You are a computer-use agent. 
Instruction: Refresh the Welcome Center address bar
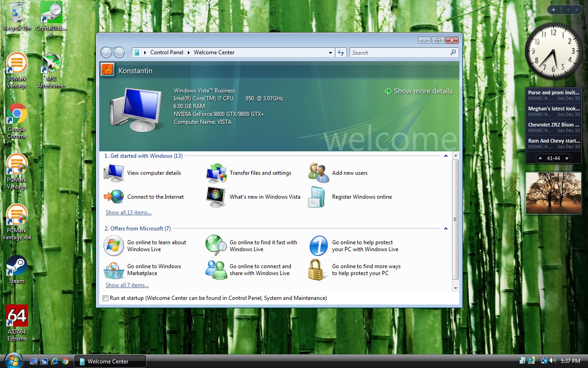tap(341, 52)
